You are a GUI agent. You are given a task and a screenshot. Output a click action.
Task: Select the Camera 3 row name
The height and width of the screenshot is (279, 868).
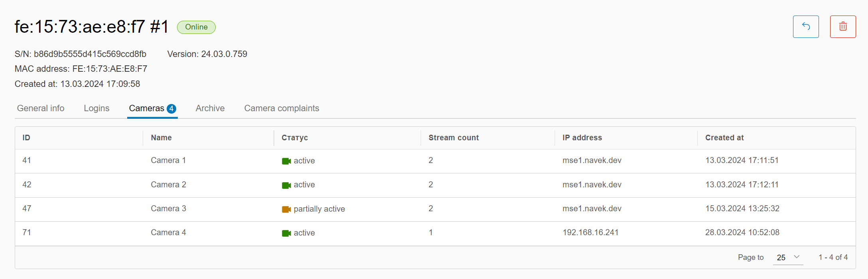(168, 209)
